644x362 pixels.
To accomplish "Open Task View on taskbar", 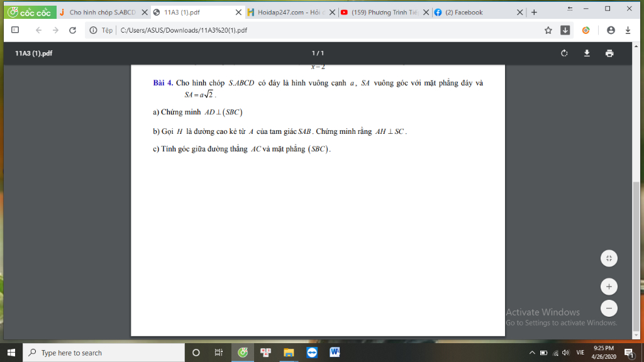I will pyautogui.click(x=218, y=353).
